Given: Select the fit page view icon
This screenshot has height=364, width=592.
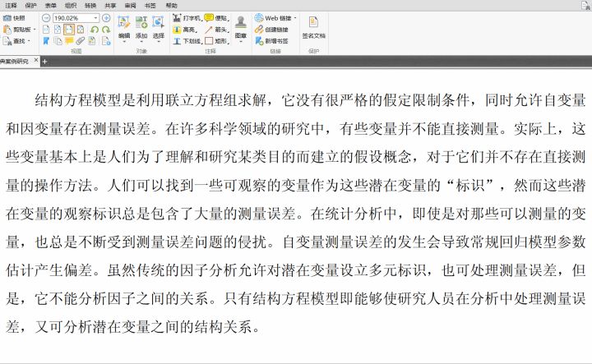Looking at the screenshot, I should coord(58,30).
